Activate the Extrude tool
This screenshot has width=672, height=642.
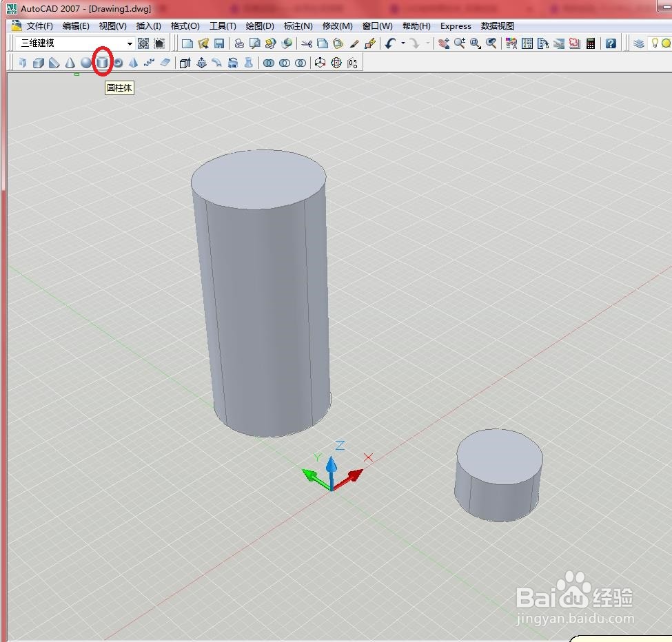click(x=185, y=63)
